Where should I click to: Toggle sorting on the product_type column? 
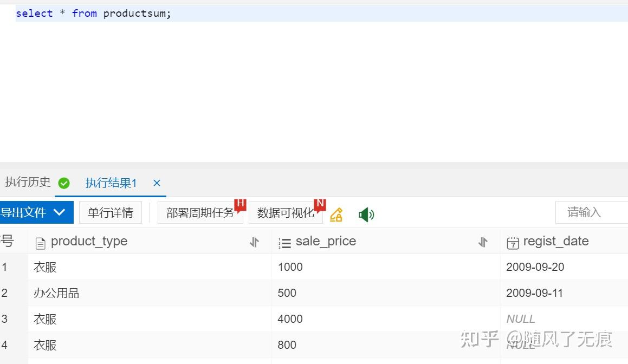click(254, 242)
